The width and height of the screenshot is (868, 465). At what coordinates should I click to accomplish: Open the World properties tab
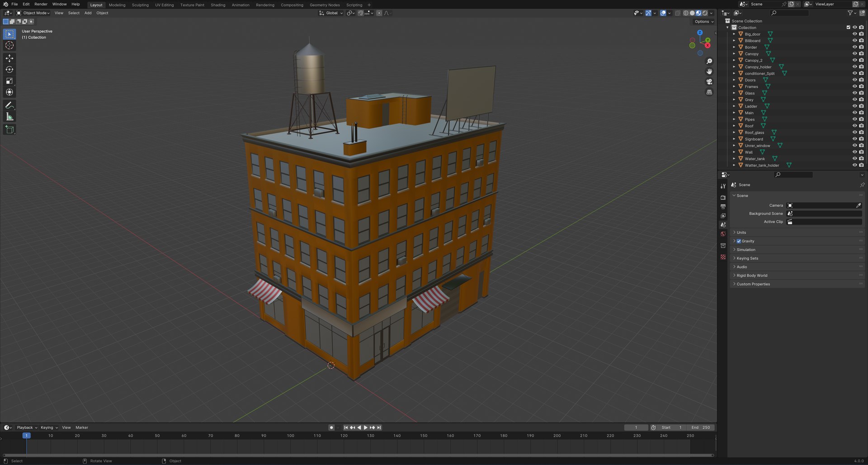(x=723, y=234)
